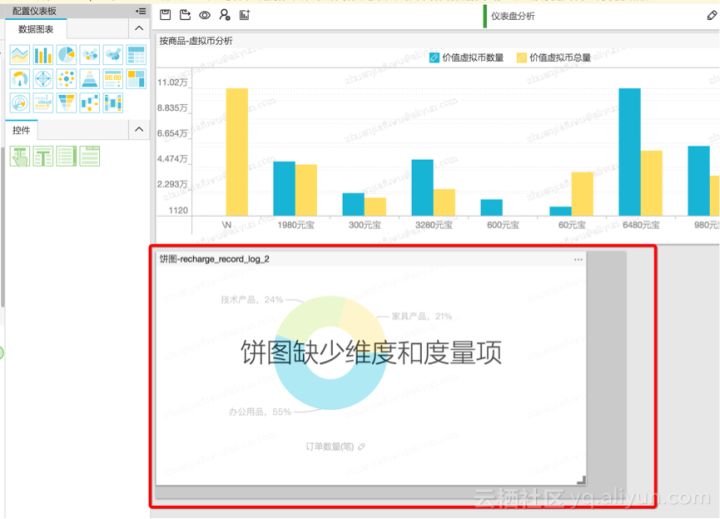Select the stacked range bar chart icon
Image resolution: width=720 pixels, height=519 pixels.
tap(113, 103)
